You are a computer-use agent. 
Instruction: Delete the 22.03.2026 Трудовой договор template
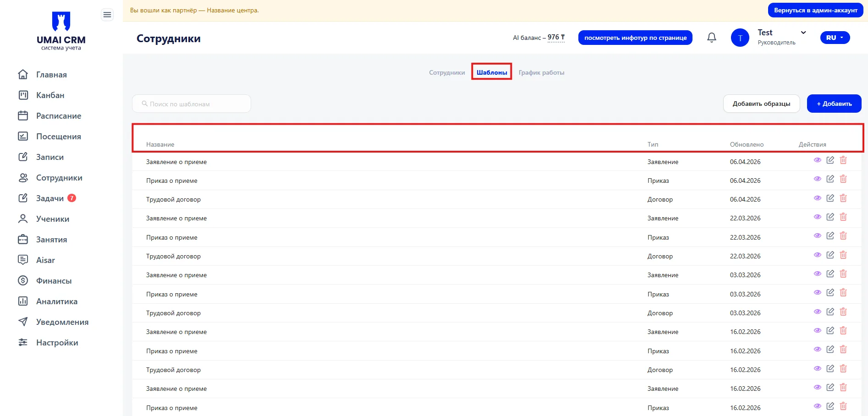(843, 255)
